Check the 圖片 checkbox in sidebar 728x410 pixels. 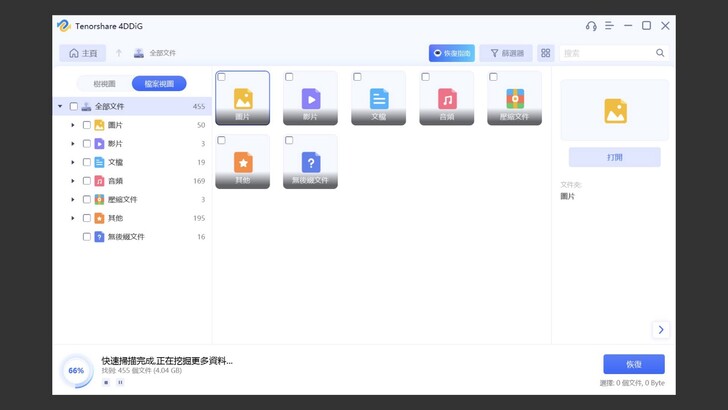[86, 125]
